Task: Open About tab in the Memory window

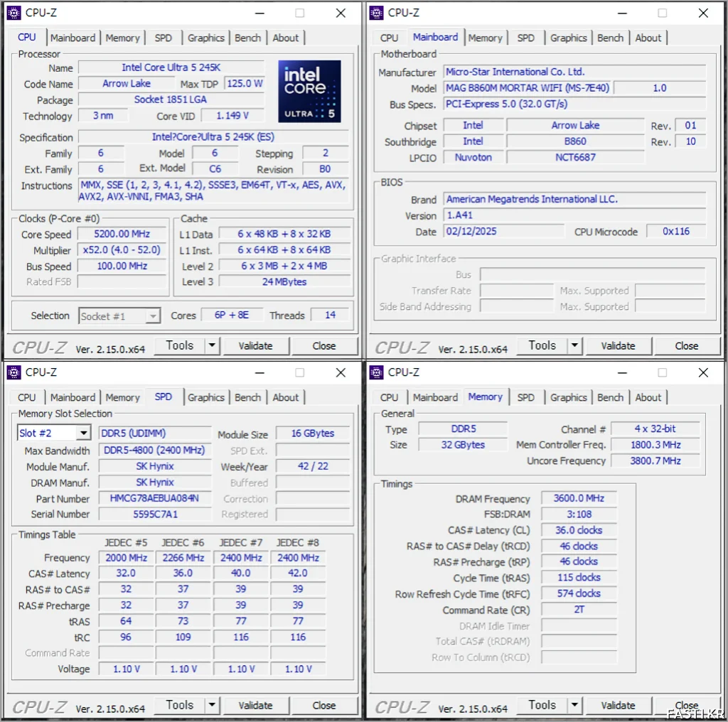Action: (648, 398)
